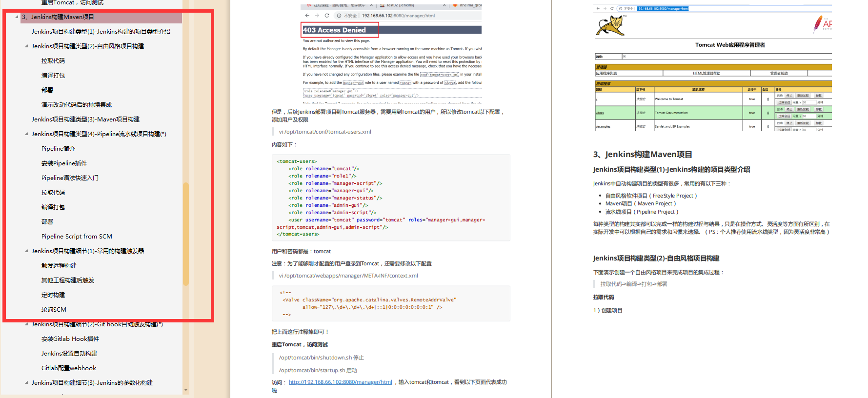Screen dimensions: 868x398
Task: Jump to the '安装Pipeline插件' bookmark
Action: click(64, 163)
